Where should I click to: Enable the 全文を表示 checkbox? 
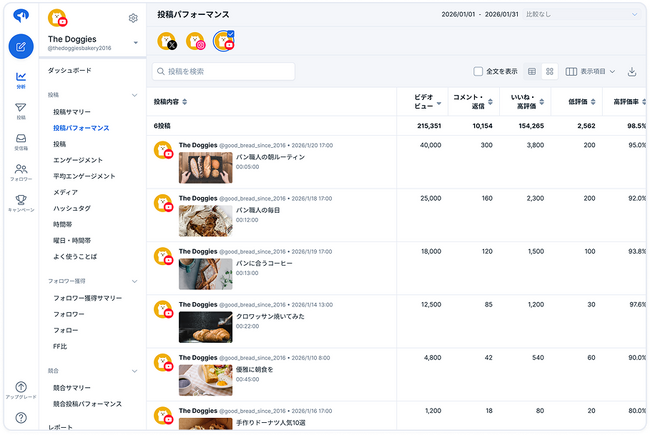tap(478, 72)
